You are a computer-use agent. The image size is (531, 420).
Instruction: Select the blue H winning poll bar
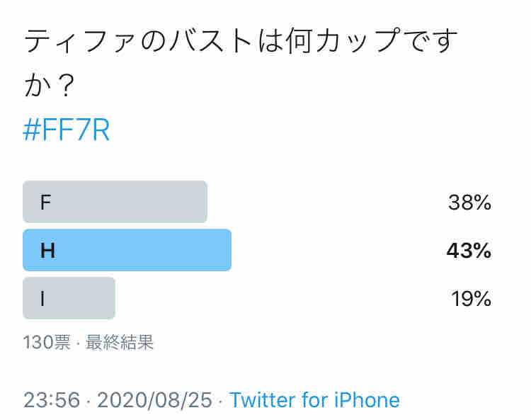[127, 250]
